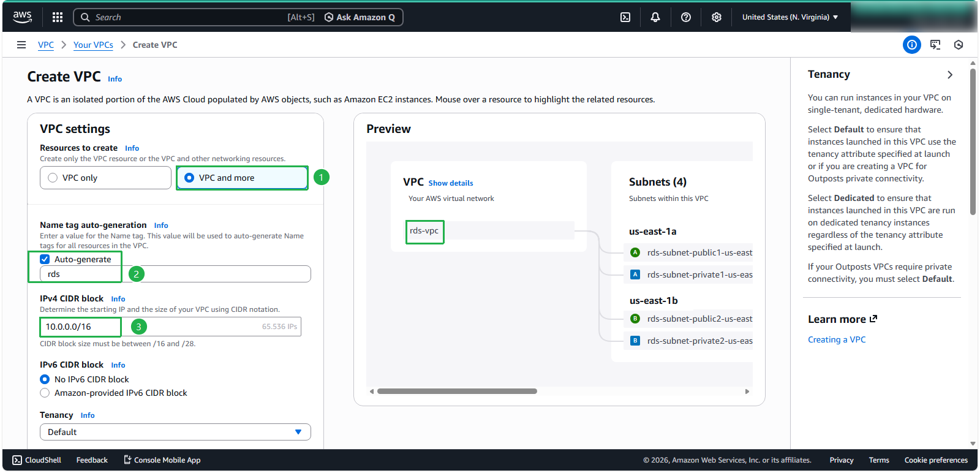The image size is (980, 473).
Task: Select the VPC and more option
Action: pyautogui.click(x=242, y=178)
